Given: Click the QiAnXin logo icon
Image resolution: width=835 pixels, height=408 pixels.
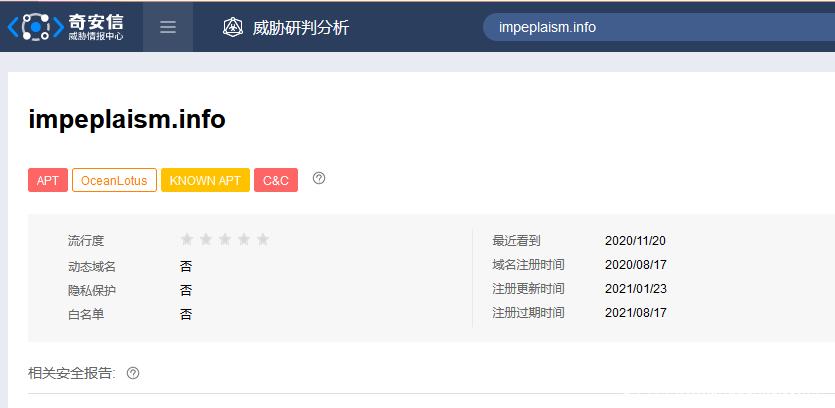Looking at the screenshot, I should click(x=36, y=26).
